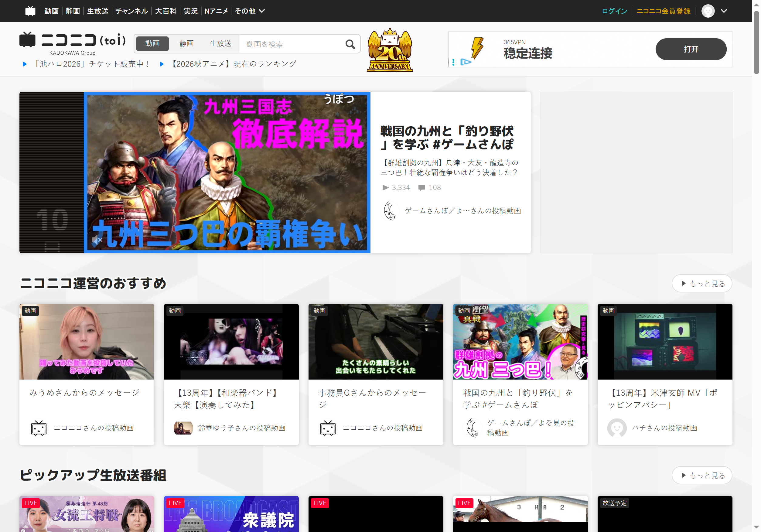Click the featured title 戦国の九州と「釣り野伏」
The width and height of the screenshot is (761, 532).
tap(446, 138)
